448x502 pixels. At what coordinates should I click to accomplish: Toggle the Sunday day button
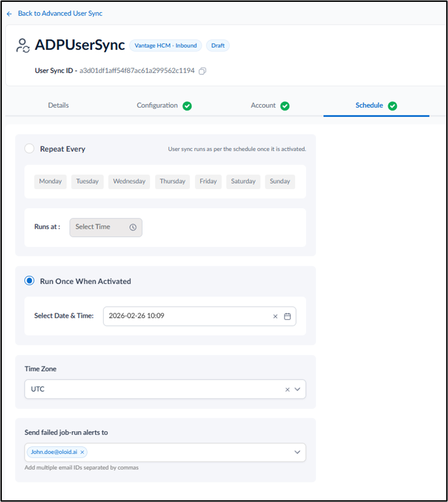(280, 181)
